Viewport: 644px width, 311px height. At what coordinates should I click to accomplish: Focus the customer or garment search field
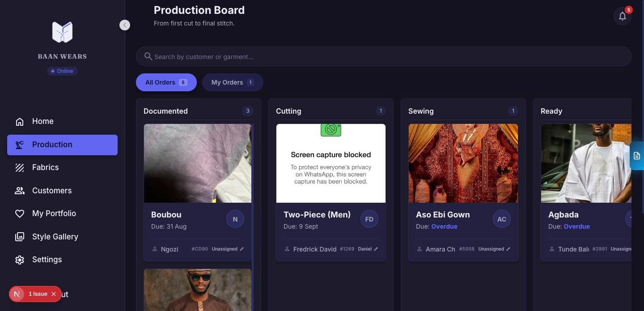tap(383, 57)
